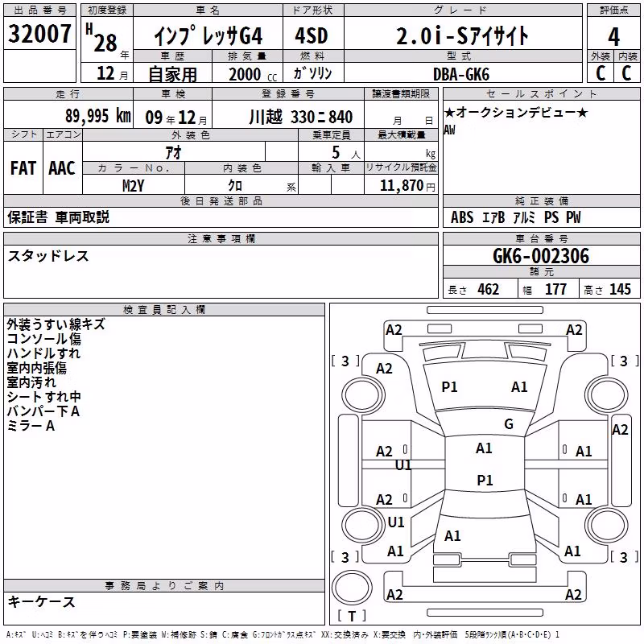
Task: Select the door type 4SD
Action: point(312,35)
